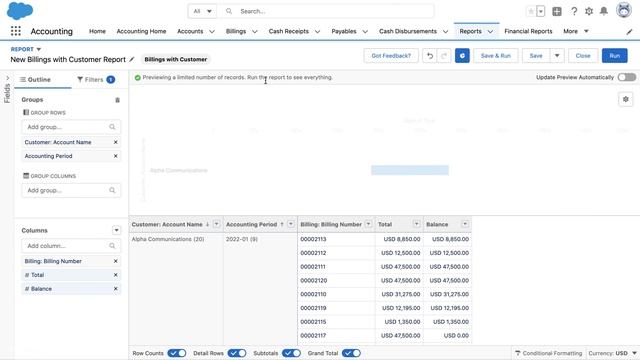Screen dimensions: 640x360
Task: Open the Save options dropdown arrow
Action: pos(557,56)
